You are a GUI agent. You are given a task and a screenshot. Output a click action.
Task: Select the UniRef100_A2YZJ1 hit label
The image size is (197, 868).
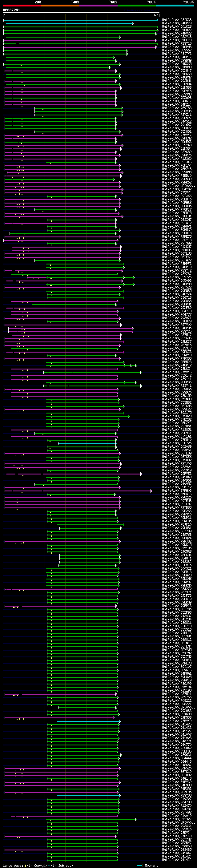tap(177, 115)
